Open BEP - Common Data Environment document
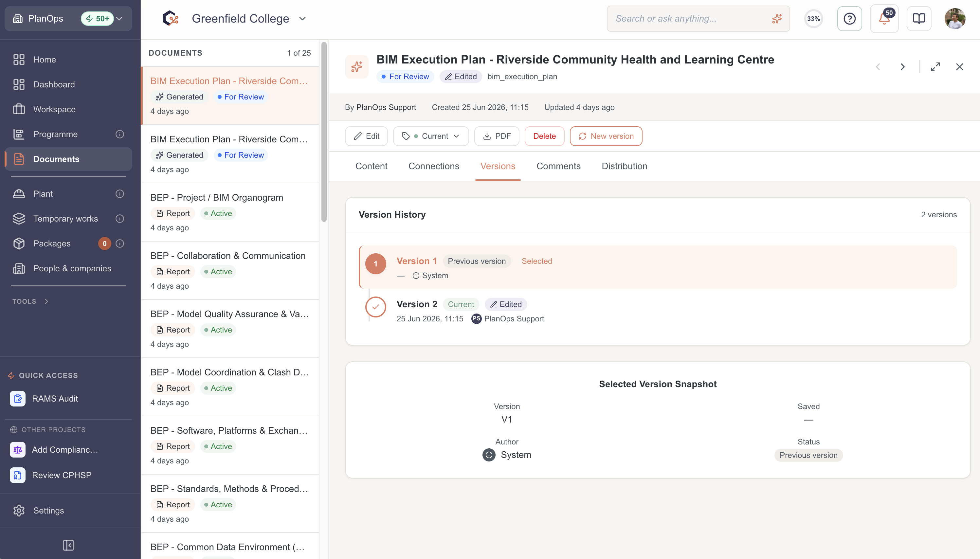The height and width of the screenshot is (559, 980). (230, 546)
